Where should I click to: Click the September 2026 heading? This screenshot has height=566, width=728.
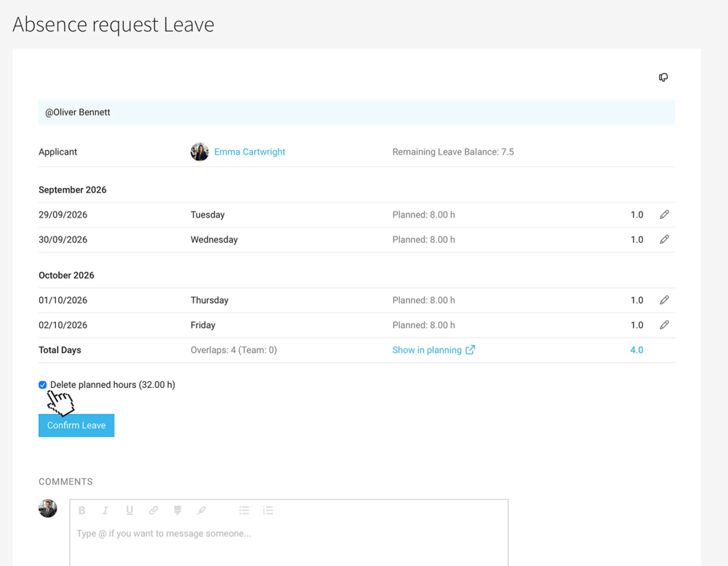click(73, 190)
